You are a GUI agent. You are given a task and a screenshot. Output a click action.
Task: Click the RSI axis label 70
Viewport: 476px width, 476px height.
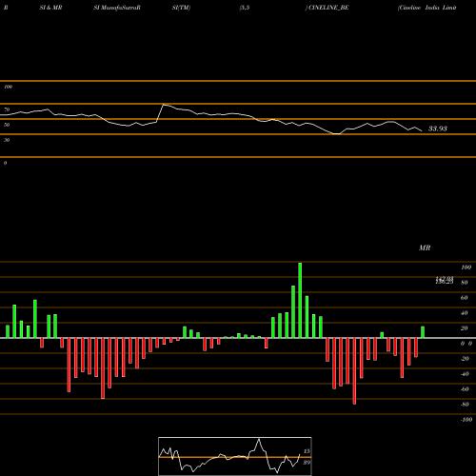[7, 109]
